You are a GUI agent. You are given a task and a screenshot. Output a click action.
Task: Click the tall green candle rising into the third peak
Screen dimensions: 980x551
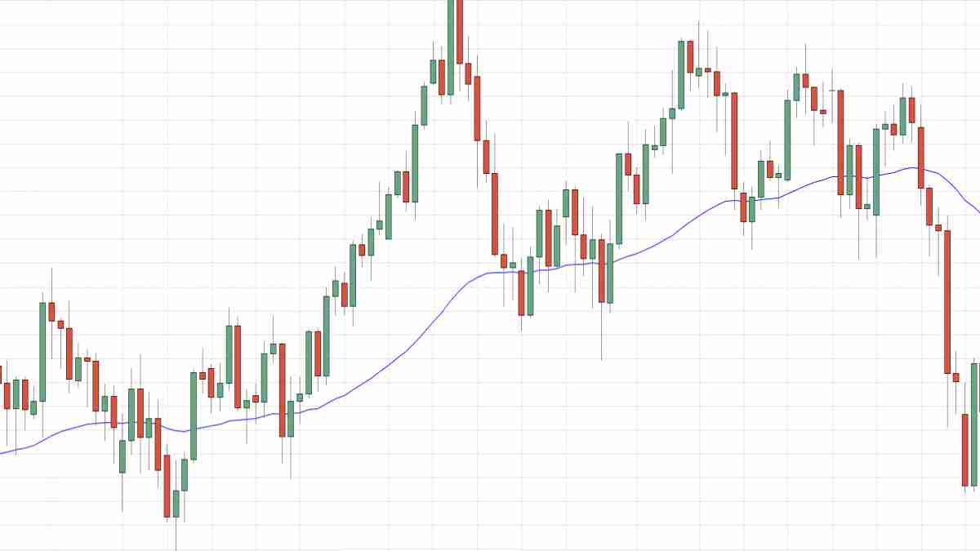(x=787, y=139)
